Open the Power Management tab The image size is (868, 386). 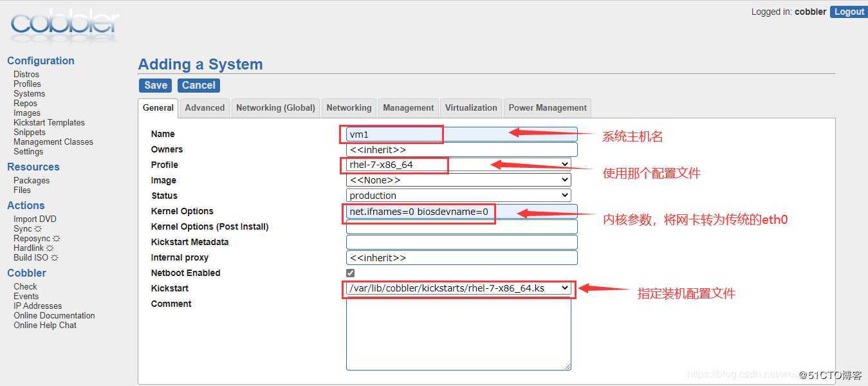548,107
